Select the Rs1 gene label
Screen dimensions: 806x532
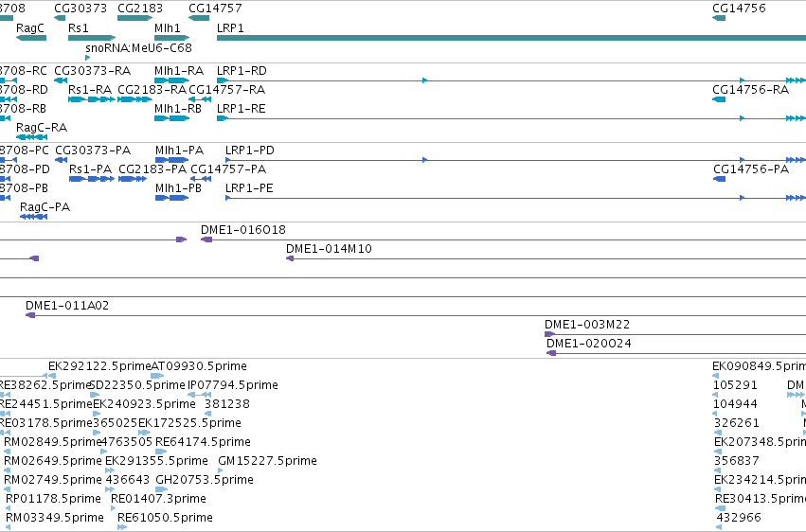[78, 27]
